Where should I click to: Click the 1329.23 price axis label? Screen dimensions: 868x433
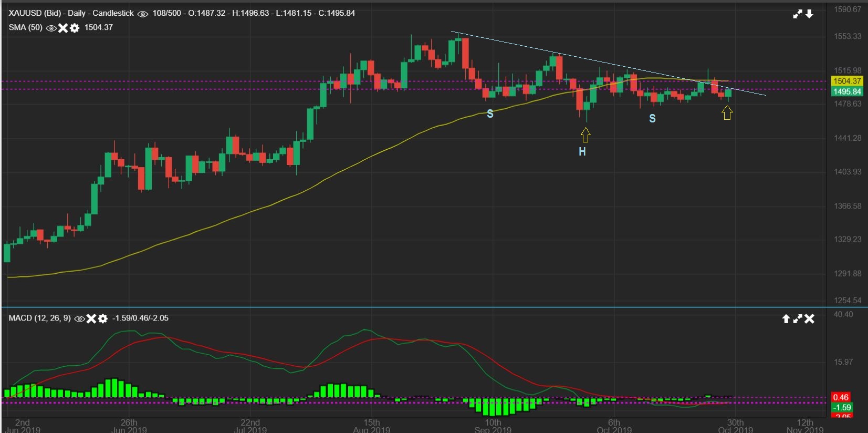(x=848, y=239)
